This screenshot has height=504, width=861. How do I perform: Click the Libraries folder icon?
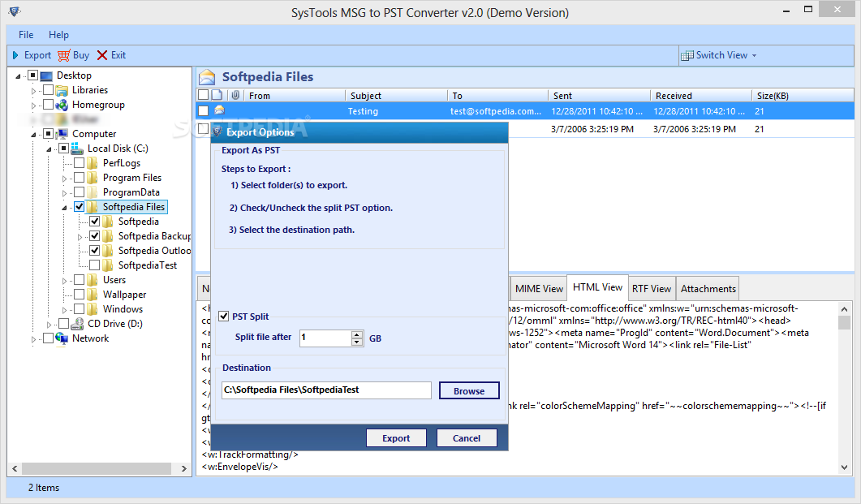tap(62, 90)
